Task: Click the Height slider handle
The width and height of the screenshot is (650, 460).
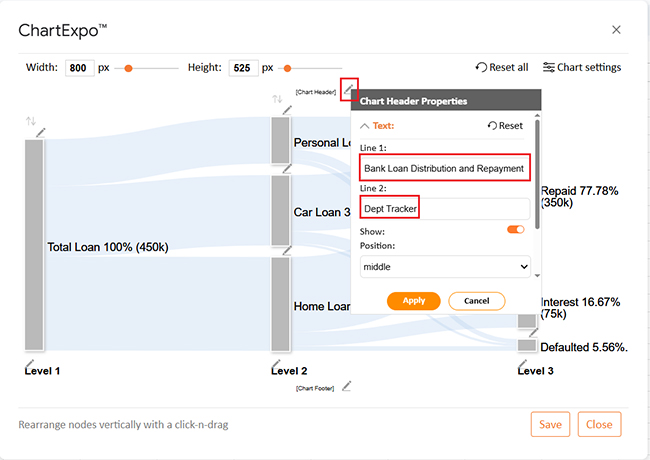Action: tap(289, 68)
